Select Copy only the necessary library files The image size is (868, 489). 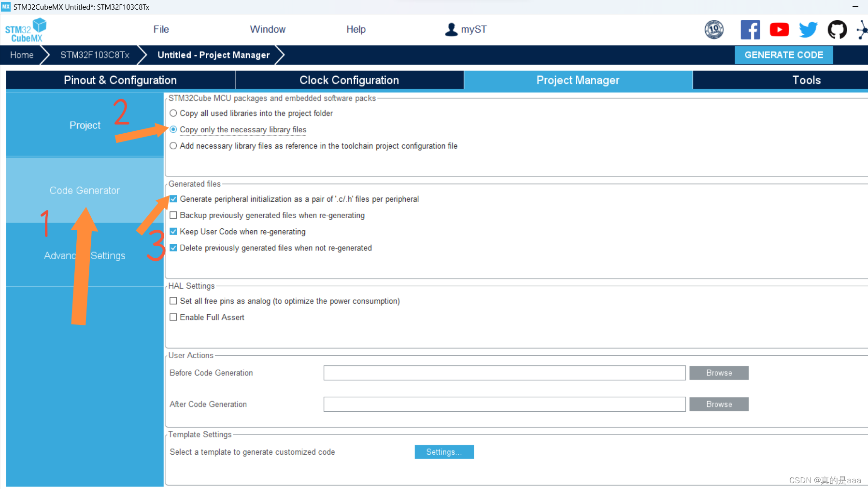tap(173, 129)
